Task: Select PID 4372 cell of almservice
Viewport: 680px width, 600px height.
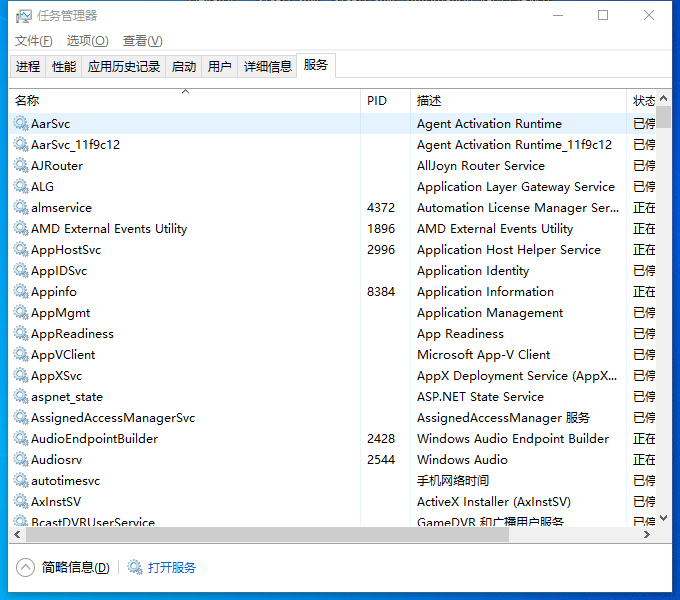Action: click(381, 208)
